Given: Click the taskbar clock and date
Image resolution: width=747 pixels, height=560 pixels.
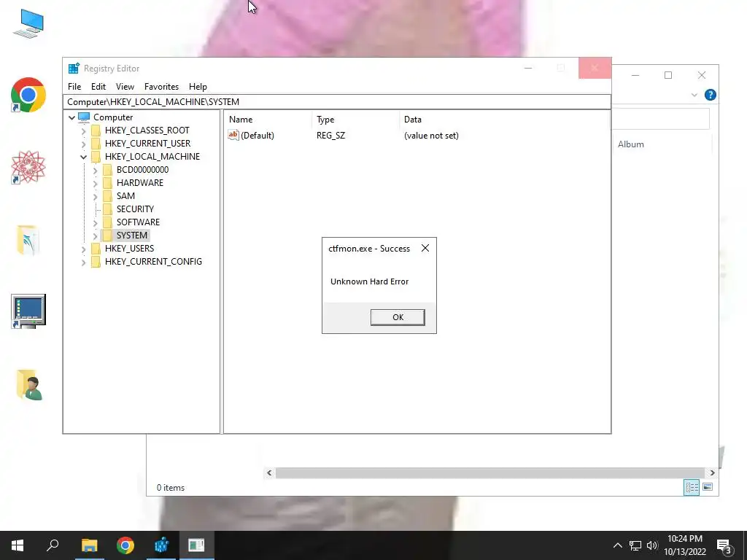Looking at the screenshot, I should click(x=684, y=545).
